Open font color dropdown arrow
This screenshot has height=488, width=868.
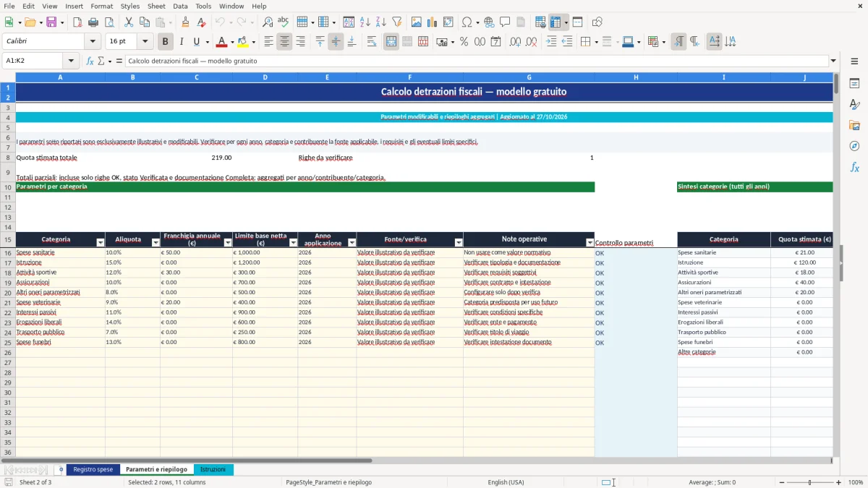pos(231,42)
